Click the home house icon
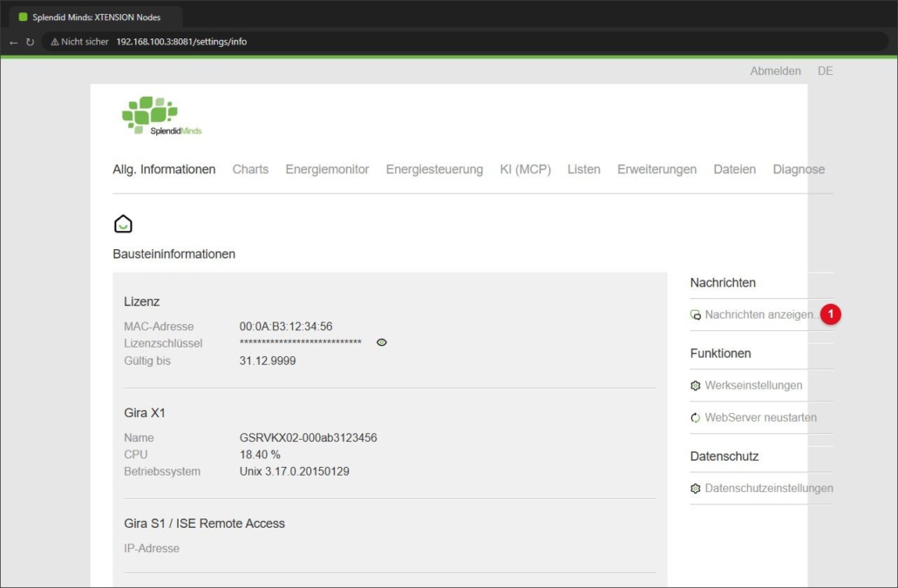 click(123, 224)
